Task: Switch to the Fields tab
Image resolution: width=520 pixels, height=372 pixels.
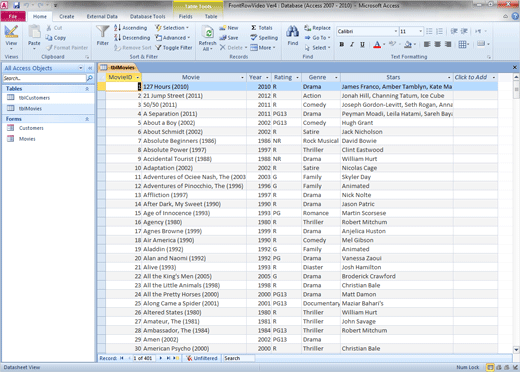Action: click(x=185, y=16)
